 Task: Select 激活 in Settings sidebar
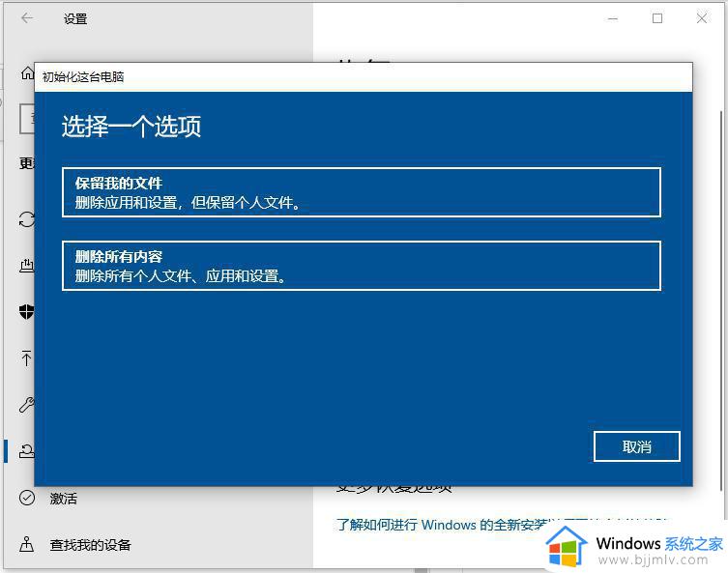pyautogui.click(x=63, y=499)
